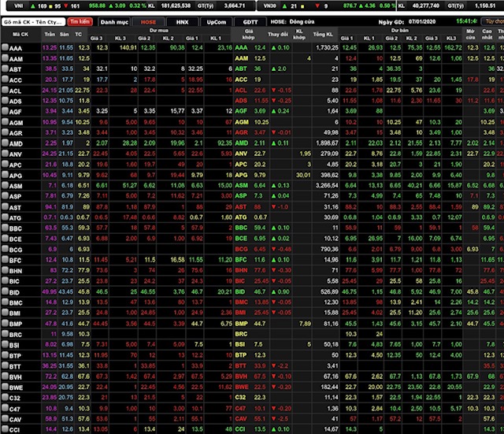Screen dimensions: 504x434
Task: Select the BTP checkbox icon
Action: point(5,355)
